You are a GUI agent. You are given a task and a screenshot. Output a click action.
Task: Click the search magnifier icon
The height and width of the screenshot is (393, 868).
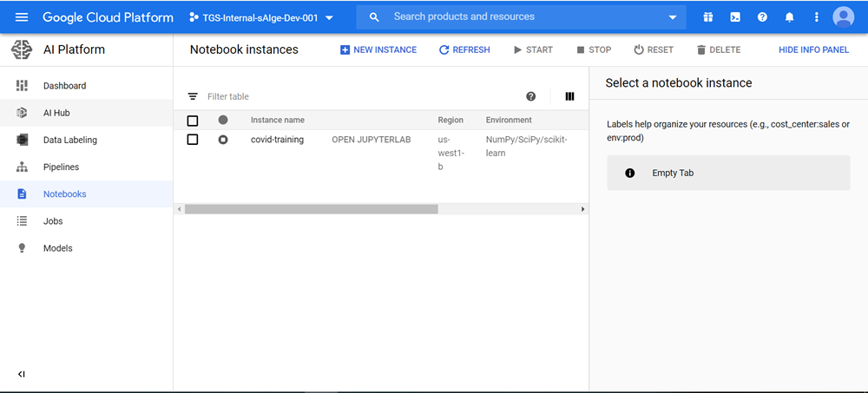point(374,17)
